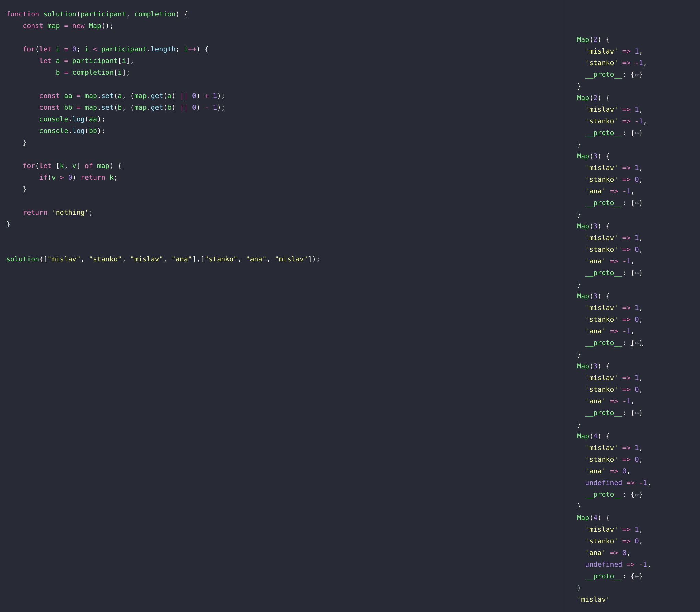700x612 pixels.
Task: Expand __proto__ in the third Map(3) output
Action: (x=637, y=343)
